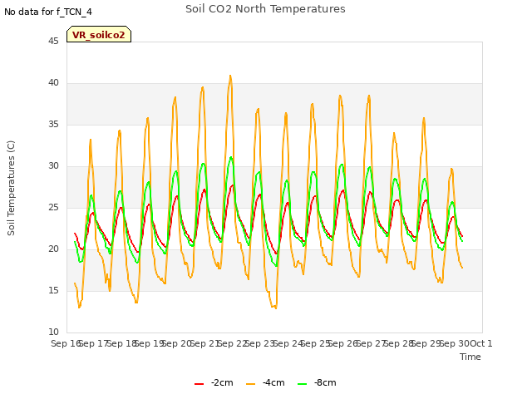Select the chart title Soil CO2 North Temperatures
This screenshot has width=532, height=399.
point(265,9)
